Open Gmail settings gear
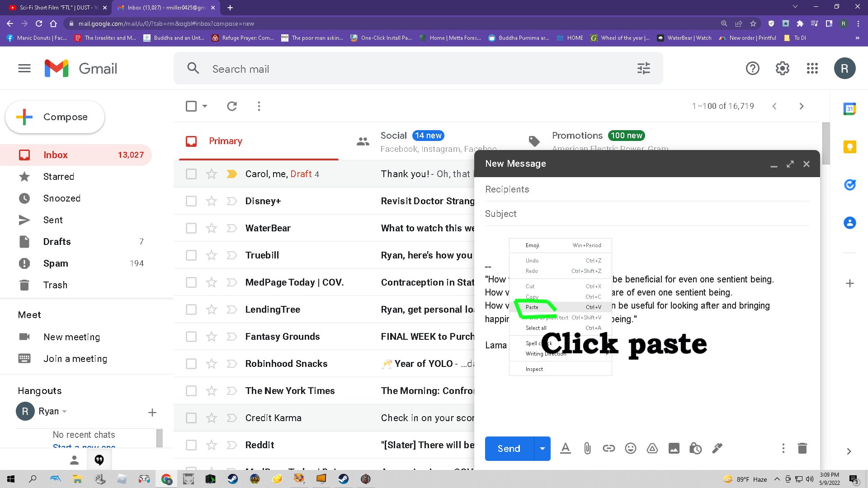868x488 pixels. [x=782, y=69]
